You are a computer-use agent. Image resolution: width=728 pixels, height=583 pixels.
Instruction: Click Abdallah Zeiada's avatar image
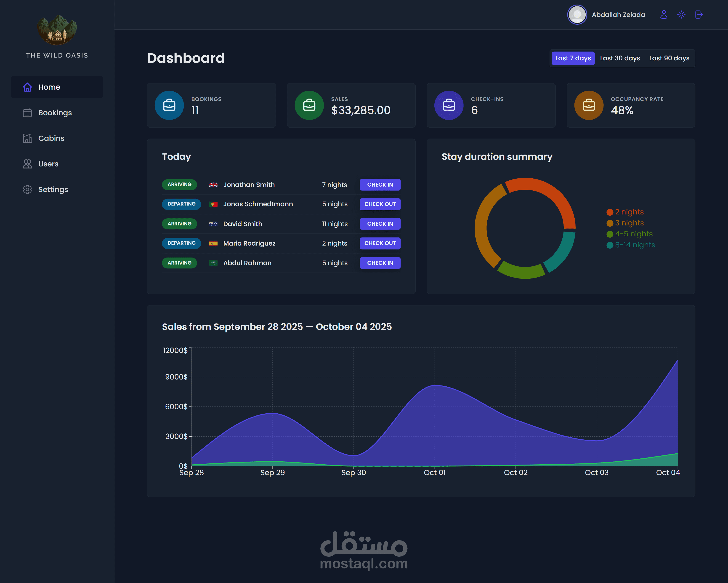pos(577,15)
